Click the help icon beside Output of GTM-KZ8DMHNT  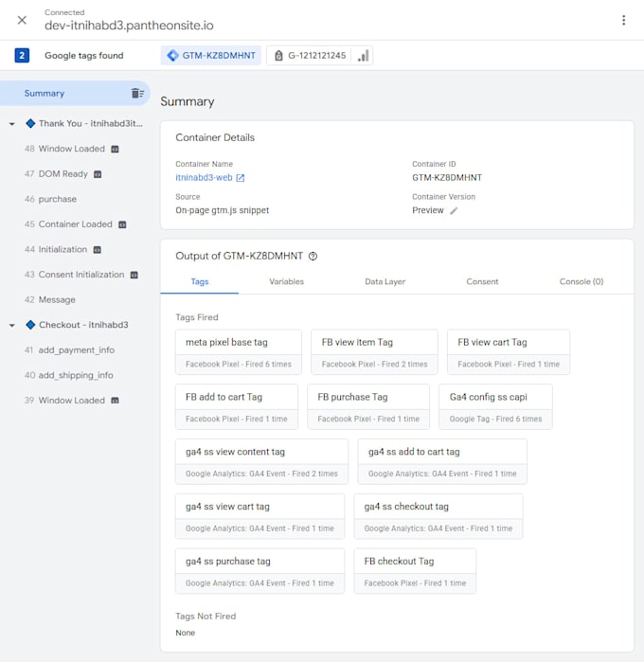[x=313, y=257]
